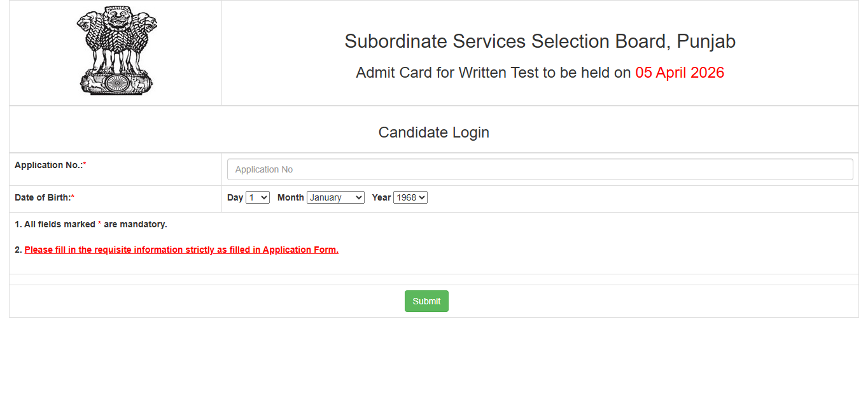Viewport: 868px width, 396px height.
Task: Click the Candidate Login heading
Action: click(x=433, y=132)
